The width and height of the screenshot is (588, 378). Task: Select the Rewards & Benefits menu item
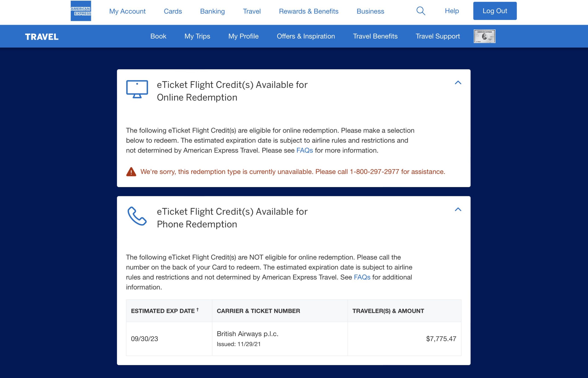pyautogui.click(x=308, y=11)
